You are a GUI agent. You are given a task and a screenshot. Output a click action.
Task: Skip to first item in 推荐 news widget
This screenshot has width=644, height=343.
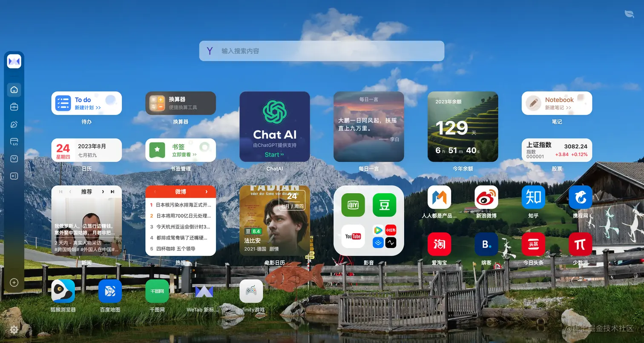[61, 192]
